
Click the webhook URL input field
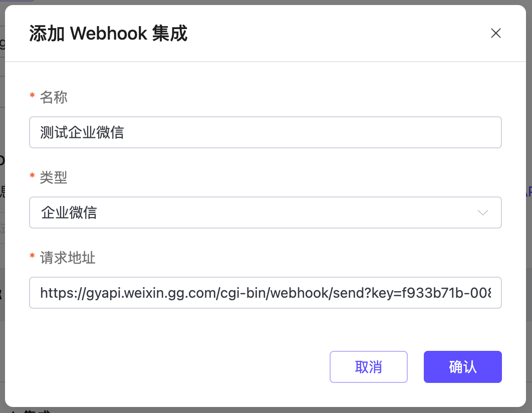coord(265,292)
